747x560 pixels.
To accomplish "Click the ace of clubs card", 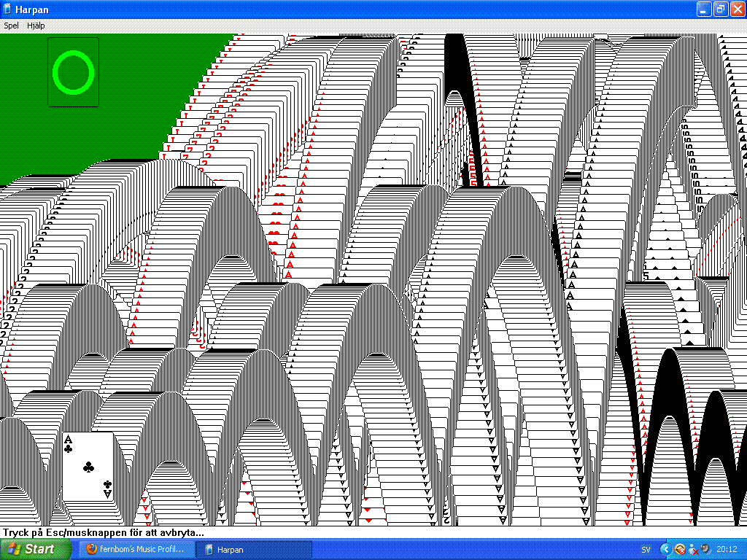I will click(x=88, y=467).
